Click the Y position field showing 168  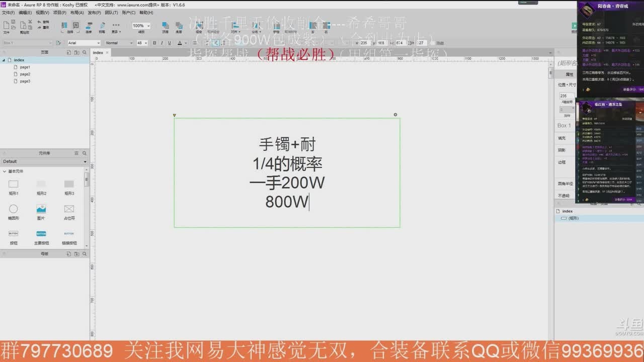[382, 43]
